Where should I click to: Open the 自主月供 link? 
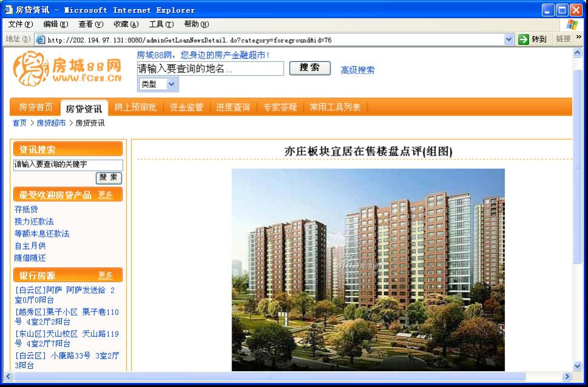30,245
